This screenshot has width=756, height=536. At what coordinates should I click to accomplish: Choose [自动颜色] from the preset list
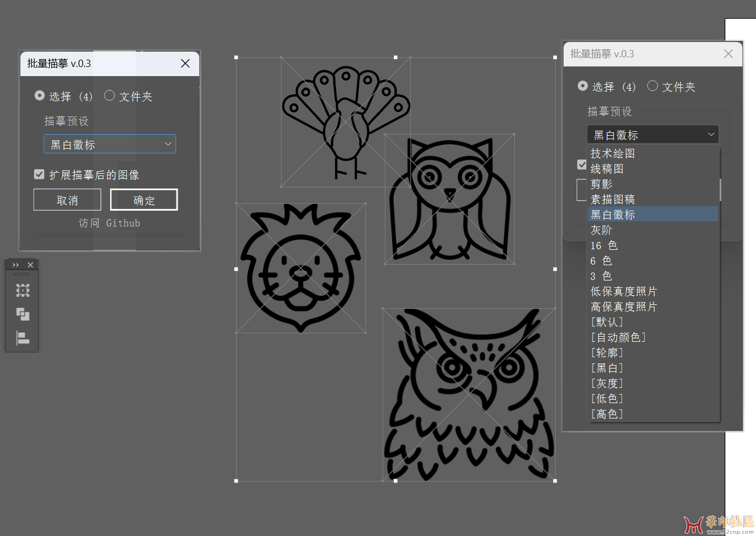(x=653, y=337)
